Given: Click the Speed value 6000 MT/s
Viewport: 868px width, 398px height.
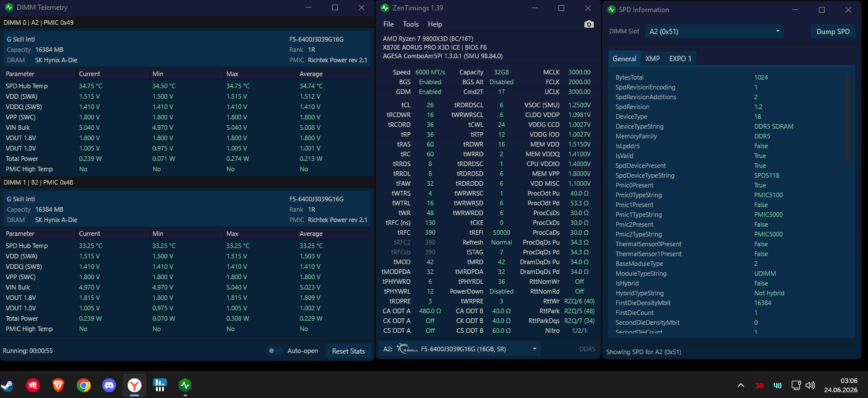Looking at the screenshot, I should (430, 72).
